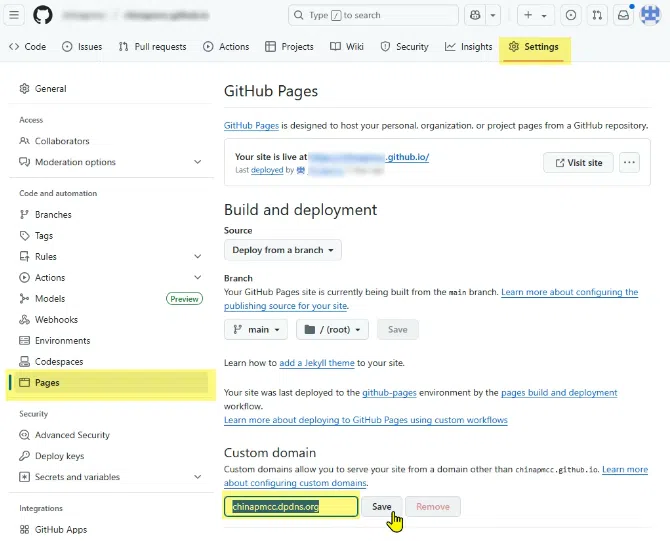
Task: Open the live site github.io URL link
Action: 369,157
